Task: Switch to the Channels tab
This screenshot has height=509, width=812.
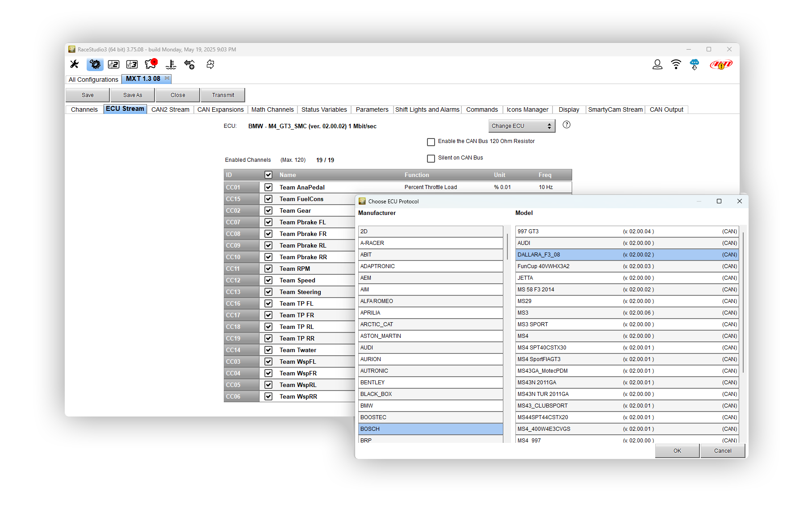Action: tap(84, 109)
